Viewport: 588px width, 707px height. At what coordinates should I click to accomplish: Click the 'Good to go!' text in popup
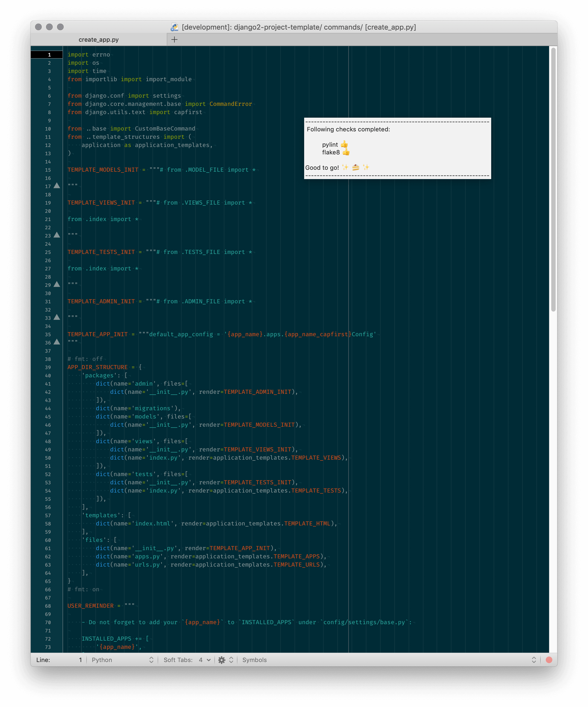(x=322, y=168)
